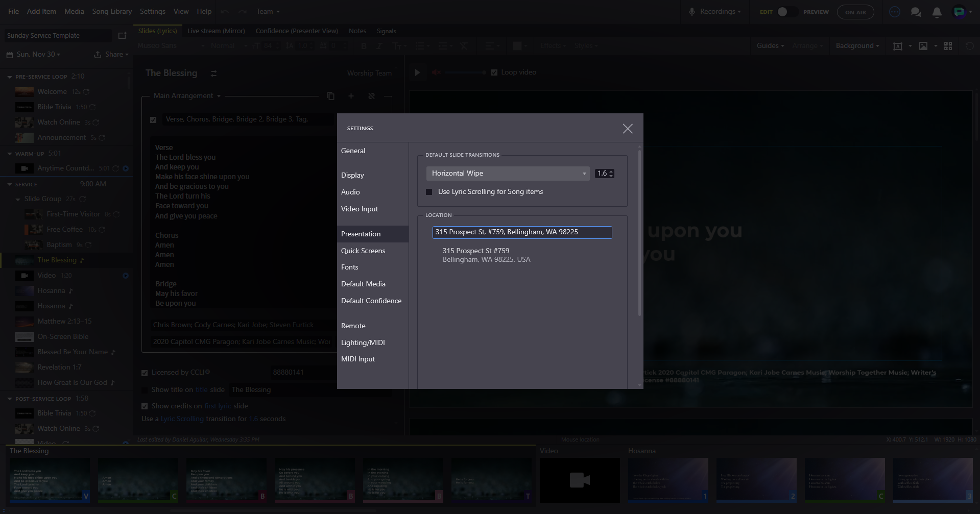This screenshot has height=514, width=980.
Task: Collapse the Slide Group
Action: click(18, 200)
